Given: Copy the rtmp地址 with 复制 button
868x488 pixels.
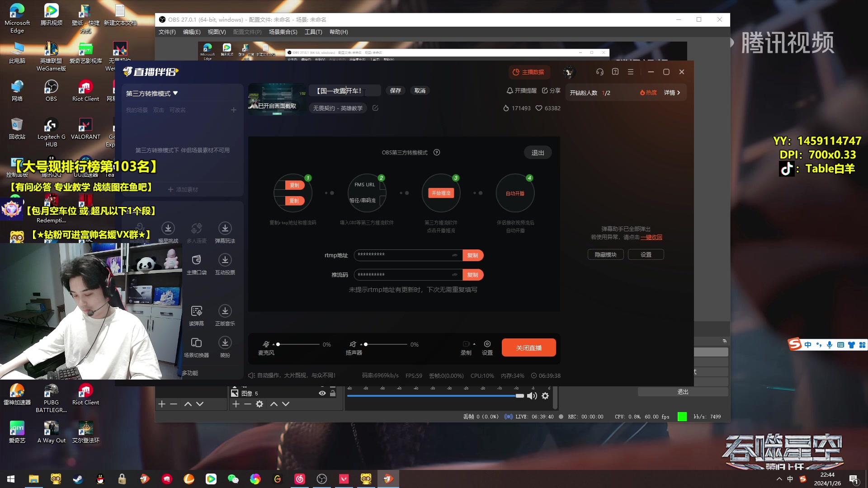Looking at the screenshot, I should [x=473, y=255].
